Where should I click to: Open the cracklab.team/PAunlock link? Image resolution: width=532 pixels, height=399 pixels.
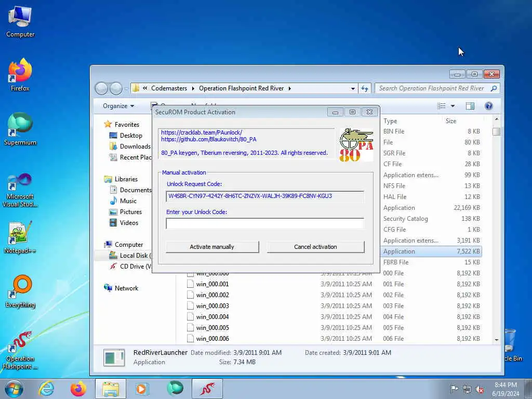pyautogui.click(x=202, y=132)
